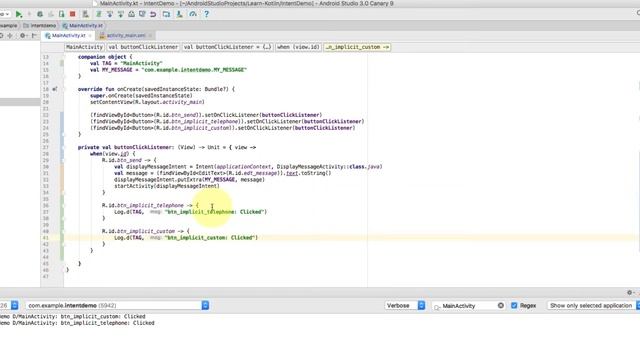The image size is (640, 360).
Task: Close the MainActivity.kt editor tab
Action: [90, 36]
